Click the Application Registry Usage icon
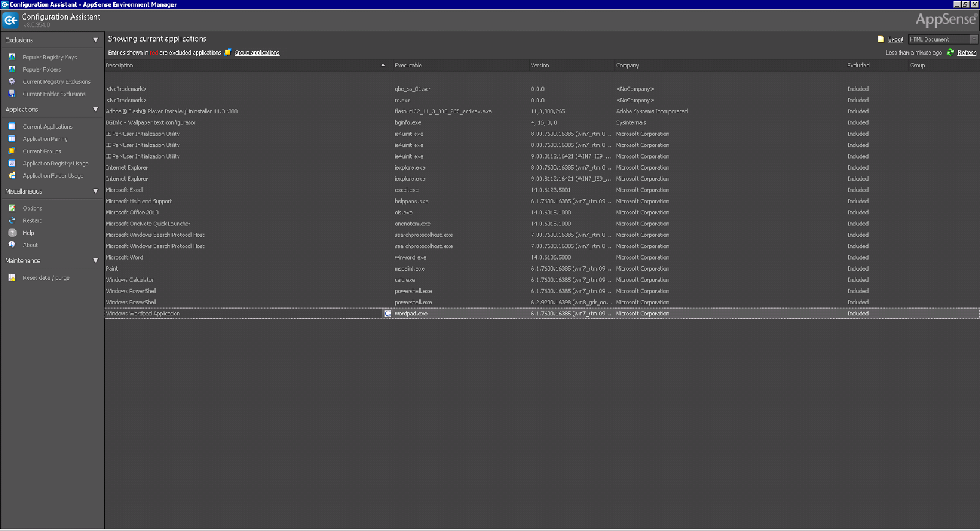This screenshot has height=531, width=980. (12, 163)
